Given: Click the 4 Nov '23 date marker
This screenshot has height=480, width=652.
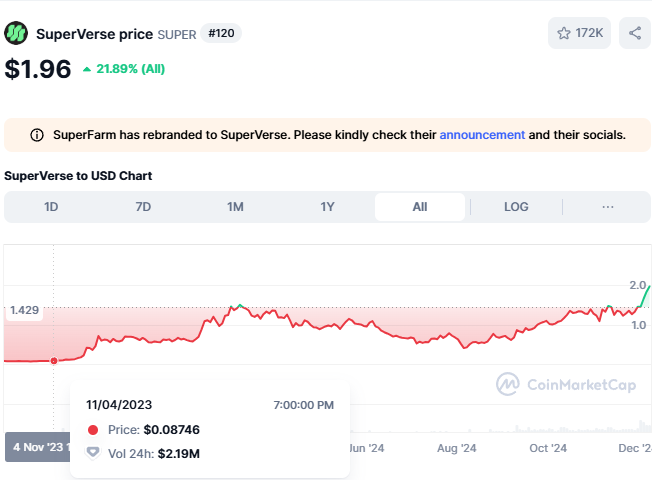Looking at the screenshot, I should [36, 447].
